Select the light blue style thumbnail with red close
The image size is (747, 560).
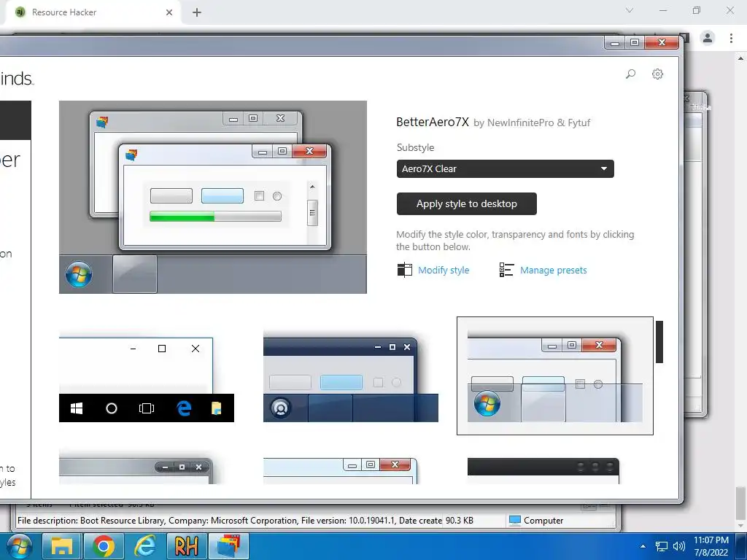(341, 471)
